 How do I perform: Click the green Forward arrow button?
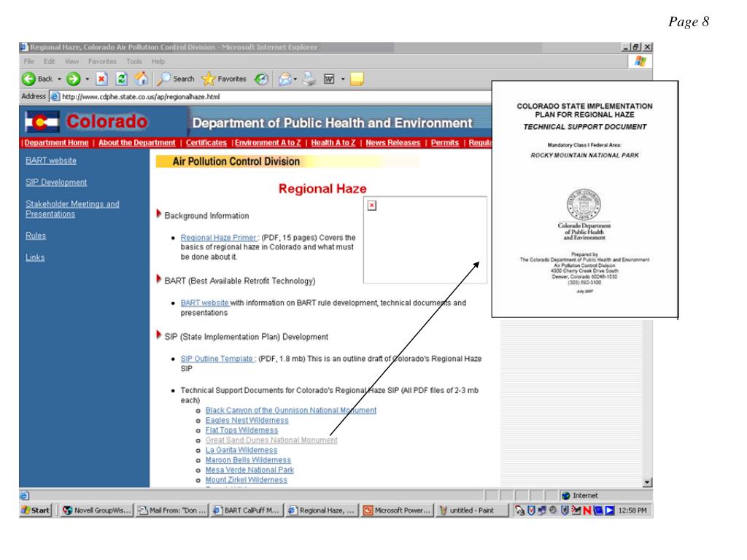tap(74, 79)
